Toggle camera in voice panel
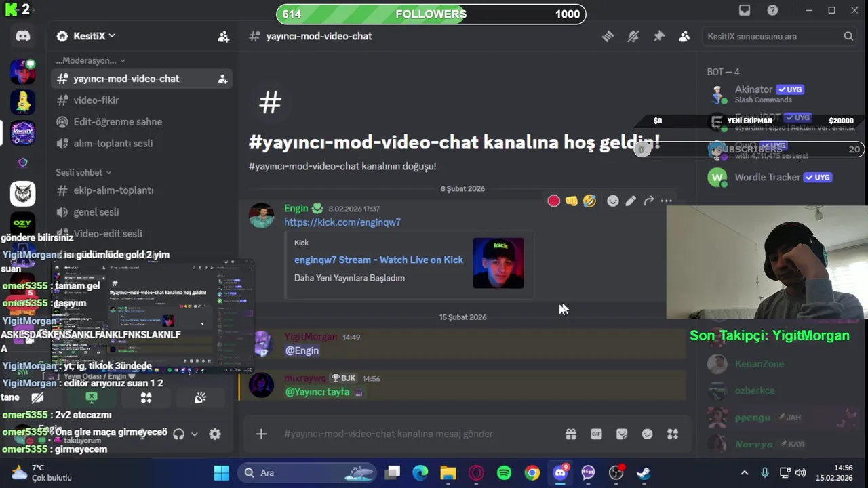868x488 pixels. point(37,398)
